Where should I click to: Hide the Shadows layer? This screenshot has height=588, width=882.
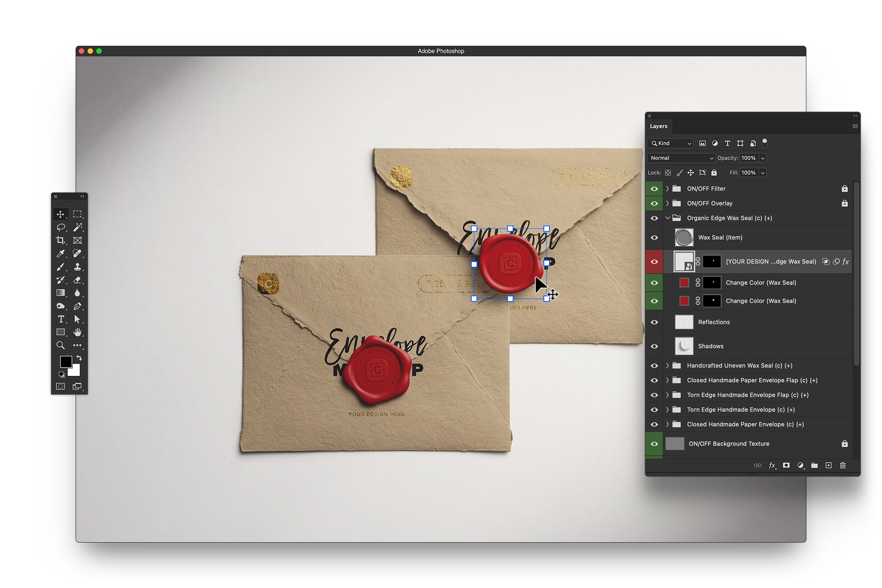[654, 346]
